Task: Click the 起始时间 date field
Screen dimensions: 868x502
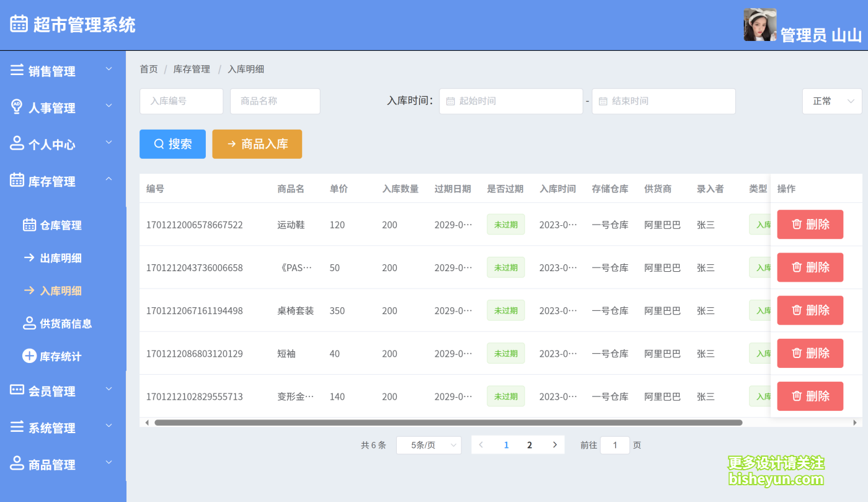Action: pyautogui.click(x=511, y=101)
